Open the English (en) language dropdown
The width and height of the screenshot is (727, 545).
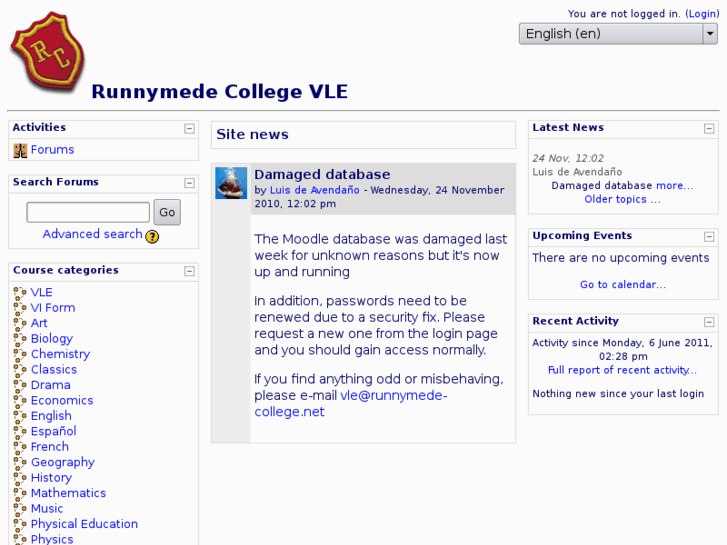618,34
